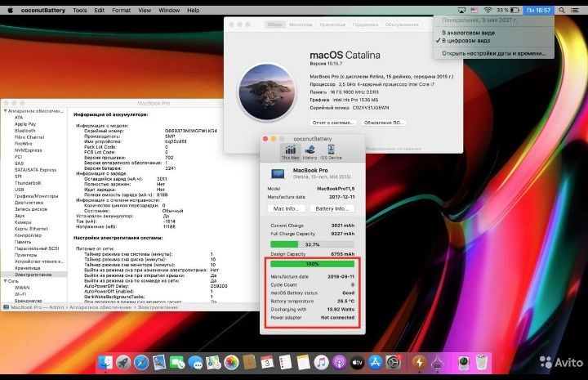
Task: Open the Calendar dock icon
Action: (x=267, y=363)
